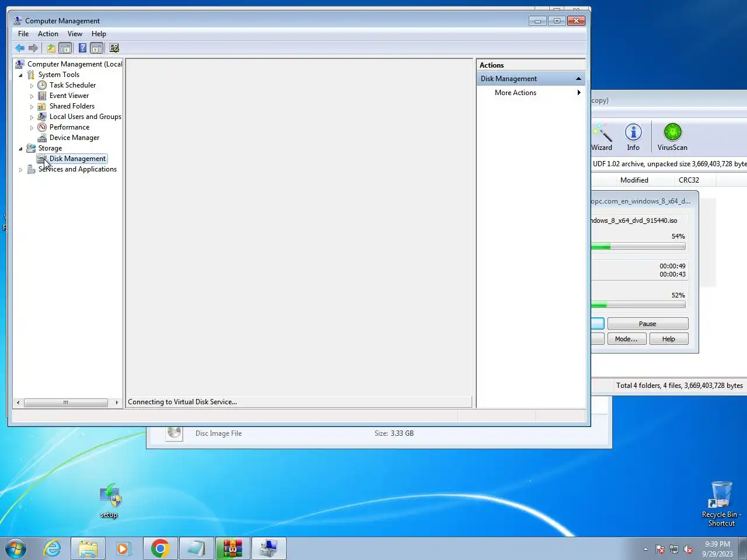Select Device Manager in the tree

pyautogui.click(x=74, y=138)
